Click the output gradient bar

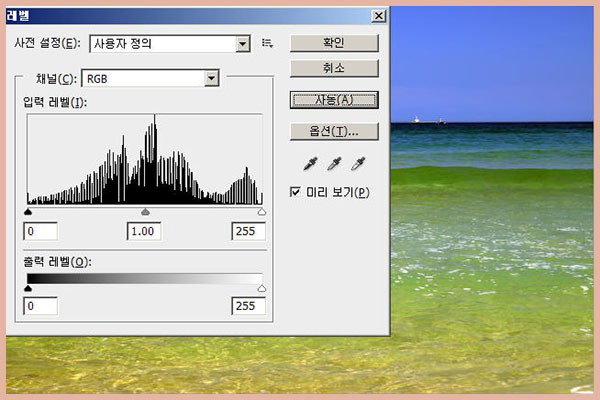tap(145, 278)
